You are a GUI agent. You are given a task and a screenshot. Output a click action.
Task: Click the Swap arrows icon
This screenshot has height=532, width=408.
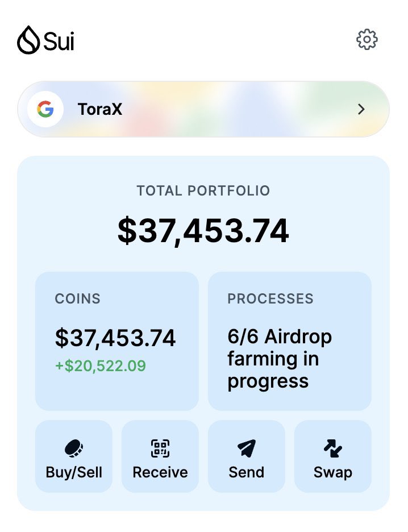[x=333, y=448]
